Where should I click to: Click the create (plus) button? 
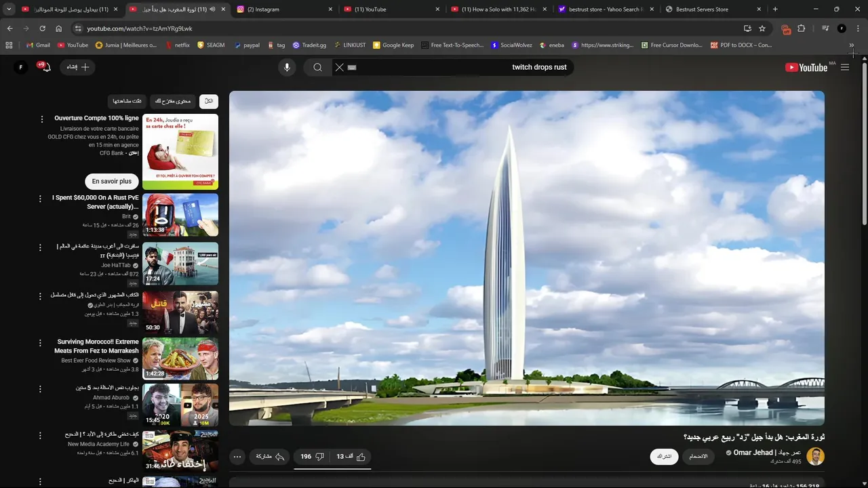[x=78, y=67]
